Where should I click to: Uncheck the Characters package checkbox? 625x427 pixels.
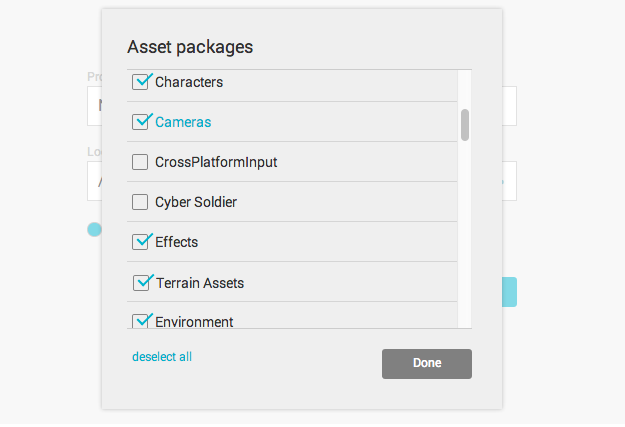(x=141, y=82)
